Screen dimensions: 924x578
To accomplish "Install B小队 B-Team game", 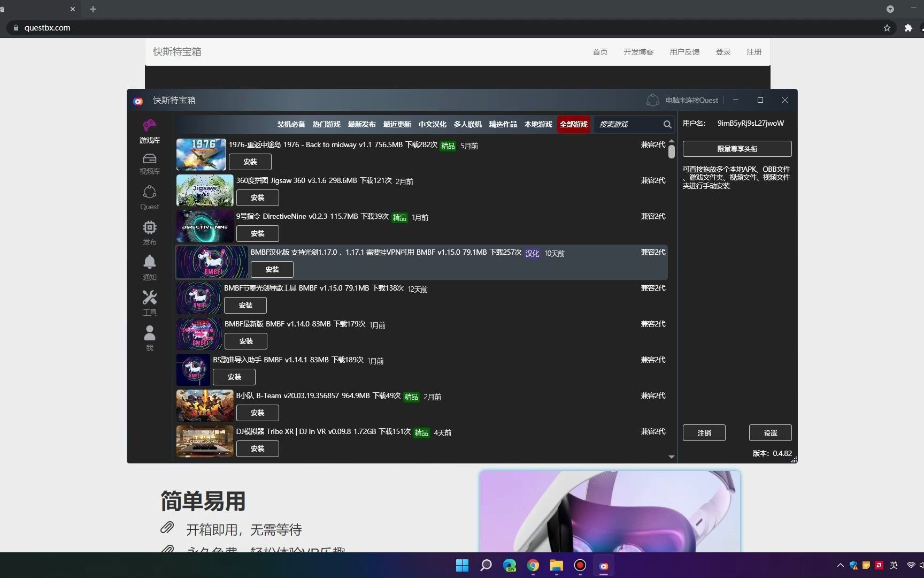I will pyautogui.click(x=258, y=413).
